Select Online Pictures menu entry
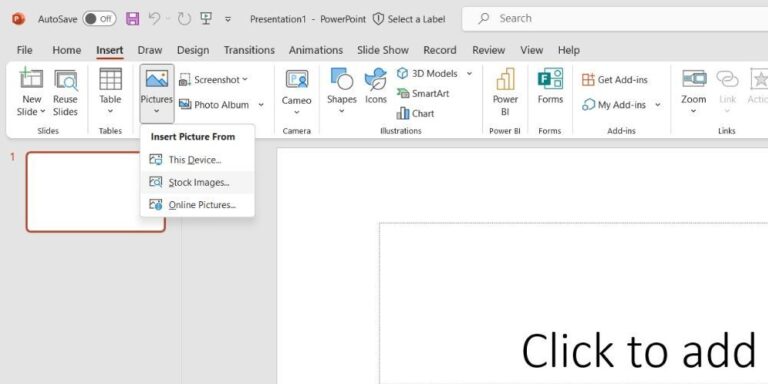The height and width of the screenshot is (384, 768). point(197,205)
